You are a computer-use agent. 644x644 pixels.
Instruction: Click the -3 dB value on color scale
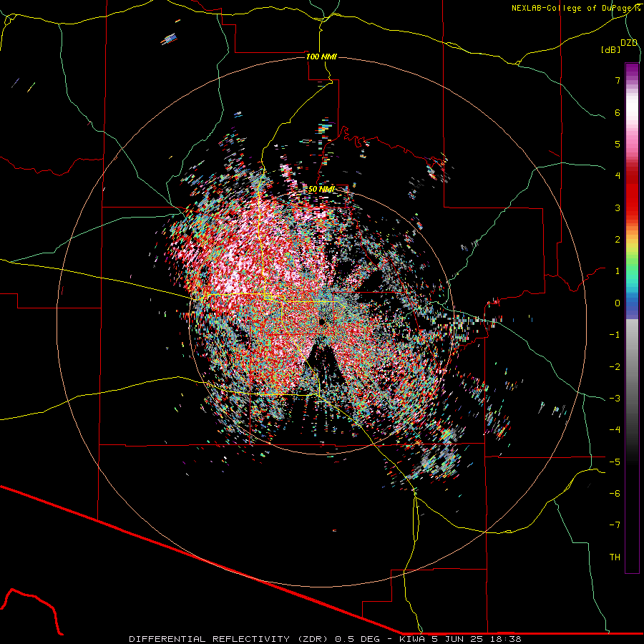tap(615, 398)
